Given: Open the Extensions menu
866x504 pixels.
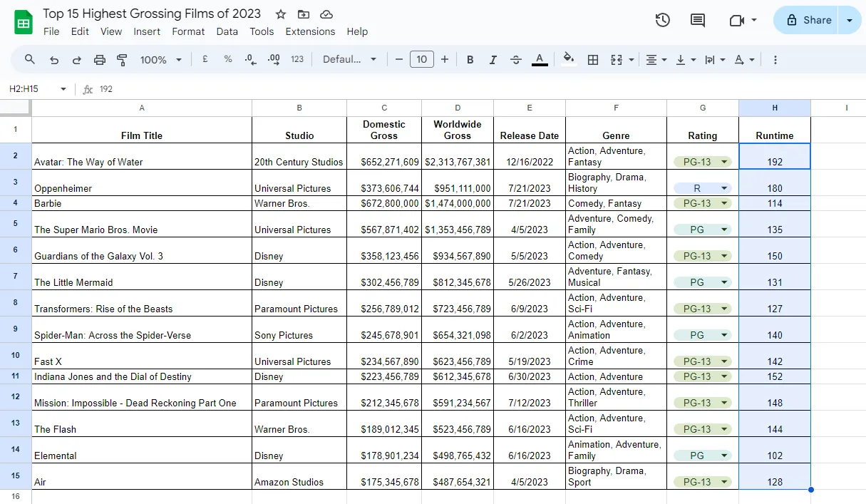Looking at the screenshot, I should [x=310, y=31].
